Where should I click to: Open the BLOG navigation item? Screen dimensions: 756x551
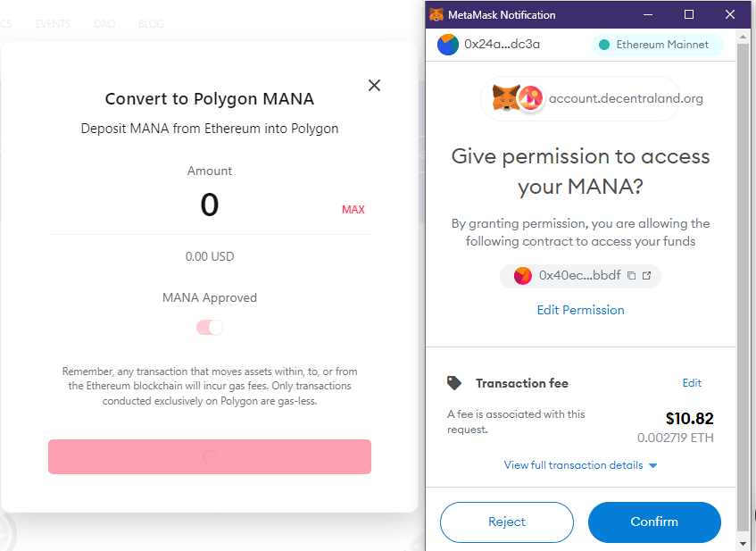[x=151, y=24]
